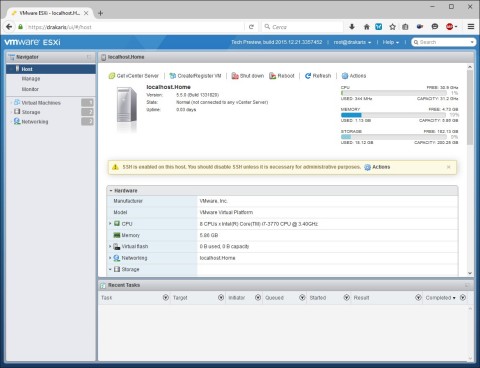Click the VMware ESXi logo
The image size is (480, 368).
pos(32,42)
